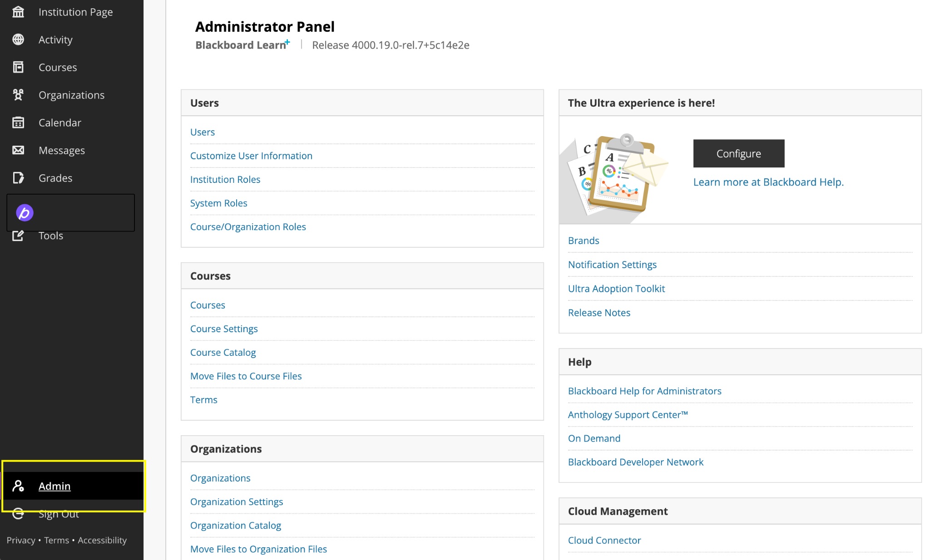
Task: Click the Release 4000.19.0 version text
Action: (x=391, y=45)
